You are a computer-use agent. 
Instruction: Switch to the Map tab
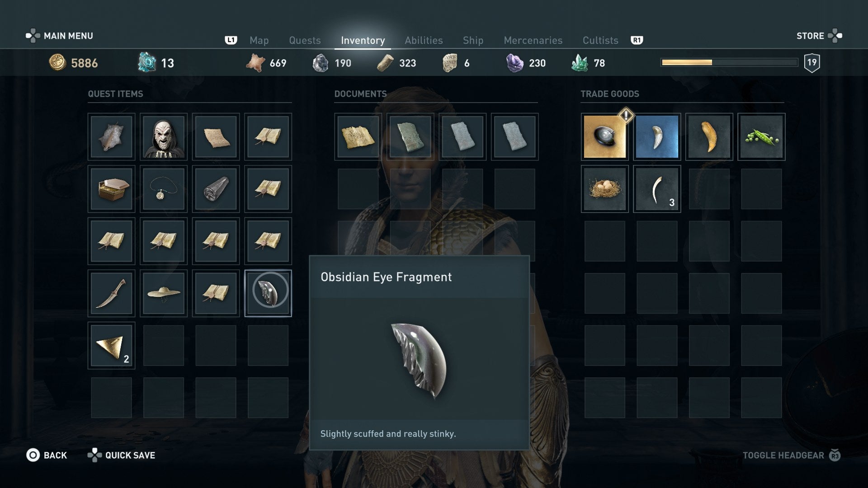[x=259, y=40]
